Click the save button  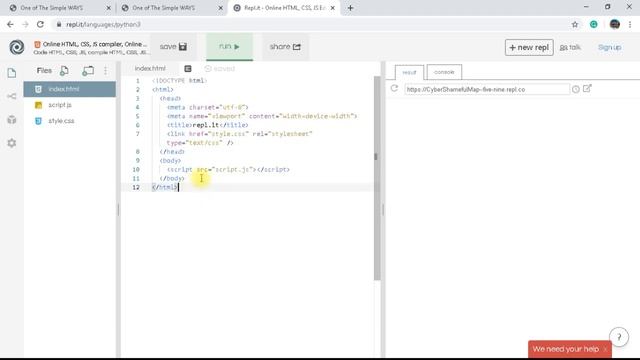coord(173,47)
